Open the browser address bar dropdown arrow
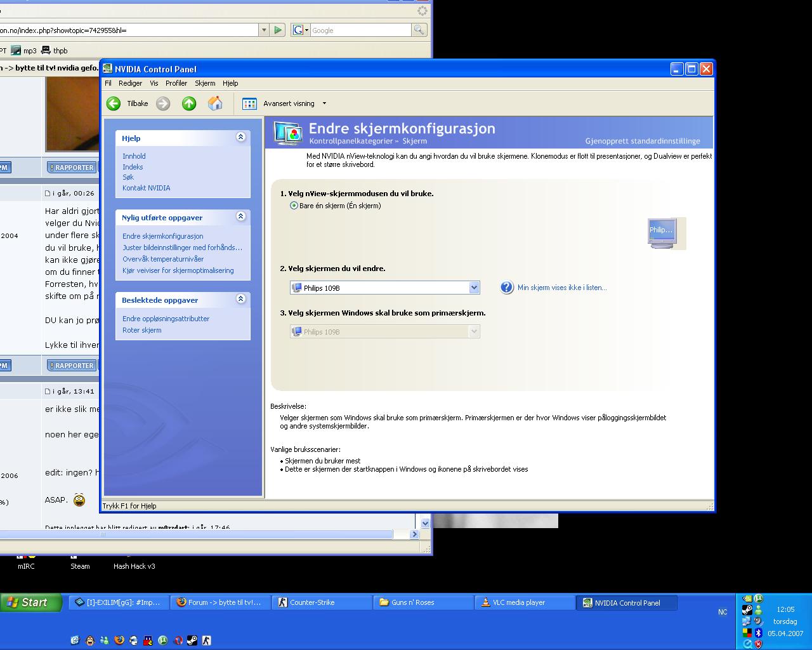812x650 pixels. pyautogui.click(x=264, y=30)
